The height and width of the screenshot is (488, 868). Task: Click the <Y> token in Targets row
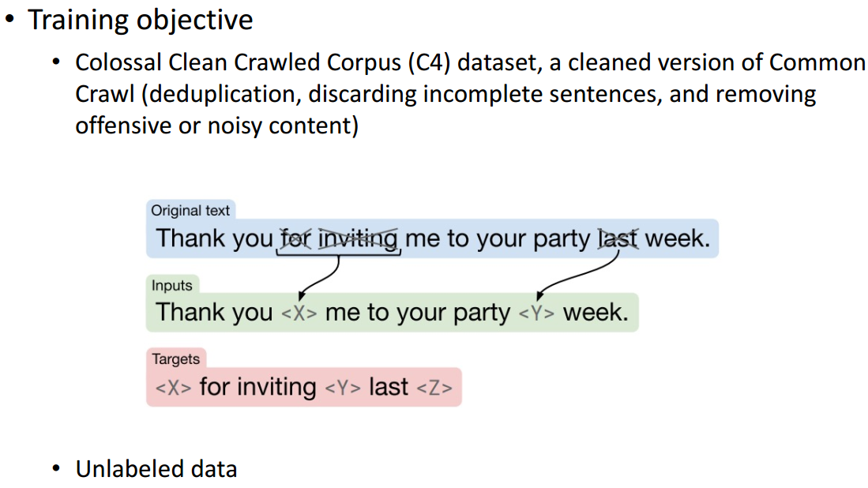click(x=343, y=387)
